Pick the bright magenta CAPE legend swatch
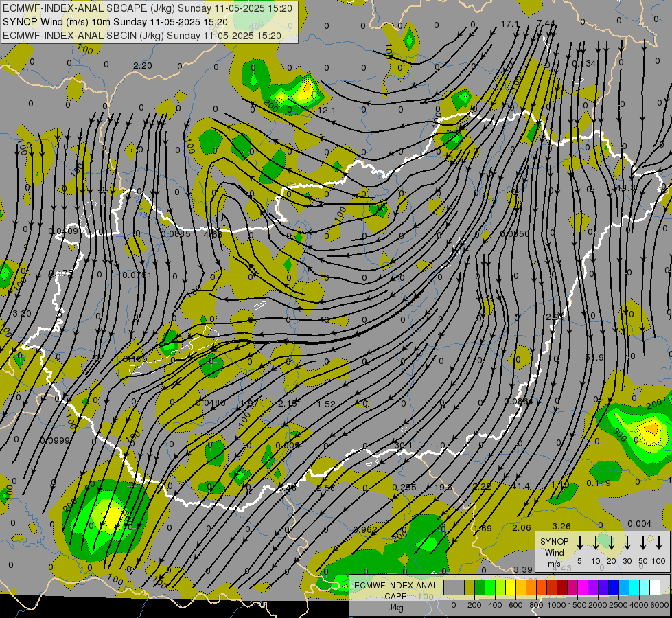 pyautogui.click(x=583, y=587)
